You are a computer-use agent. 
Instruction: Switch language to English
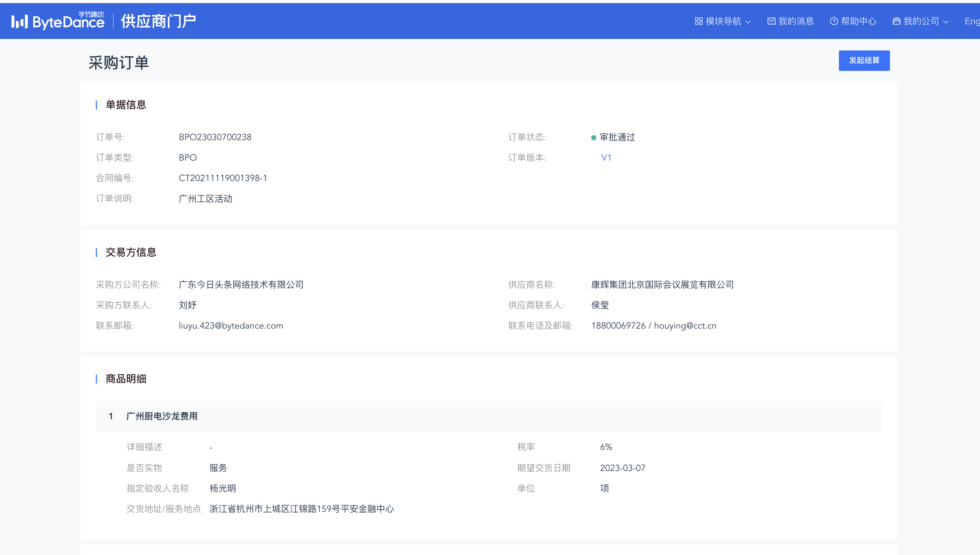pos(972,21)
